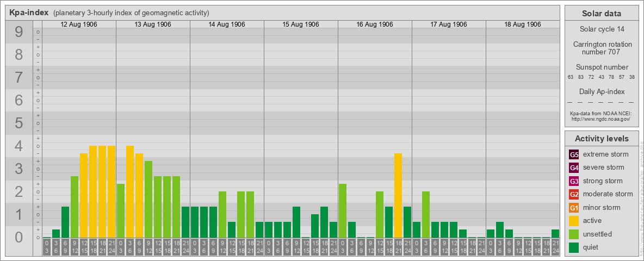Click the Kp scale number 8
This screenshot has height=261, width=644.
coord(19,54)
